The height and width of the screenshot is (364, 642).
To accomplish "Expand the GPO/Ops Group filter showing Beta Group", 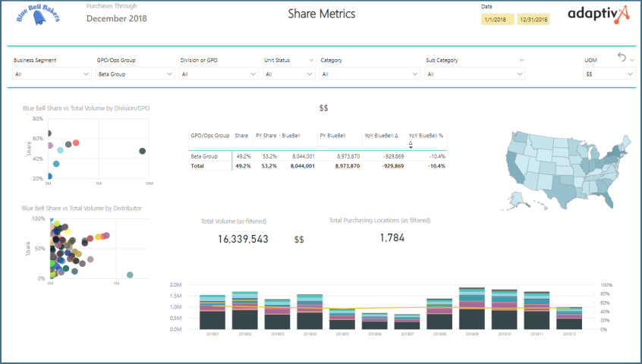I will click(x=135, y=74).
